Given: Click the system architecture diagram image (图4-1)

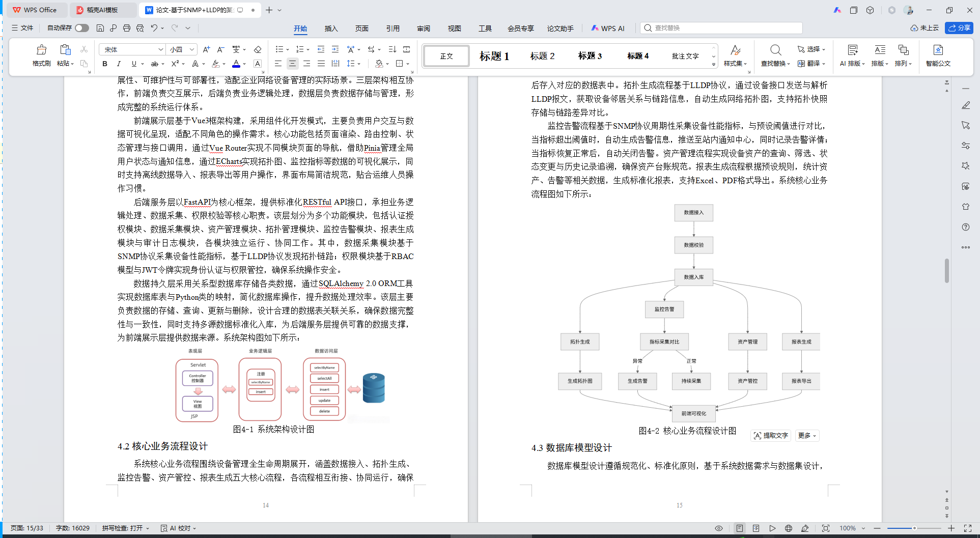Looking at the screenshot, I should tap(282, 385).
